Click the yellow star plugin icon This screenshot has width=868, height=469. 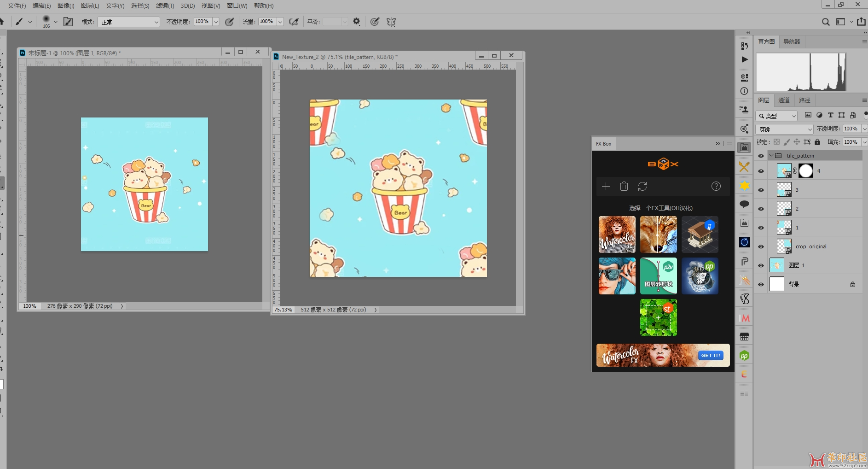coord(744,186)
